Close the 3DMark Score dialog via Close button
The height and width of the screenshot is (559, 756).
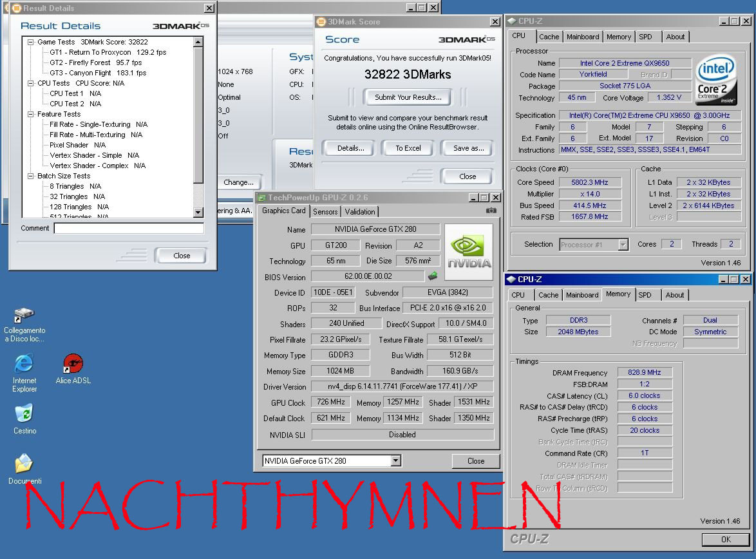[x=468, y=176]
